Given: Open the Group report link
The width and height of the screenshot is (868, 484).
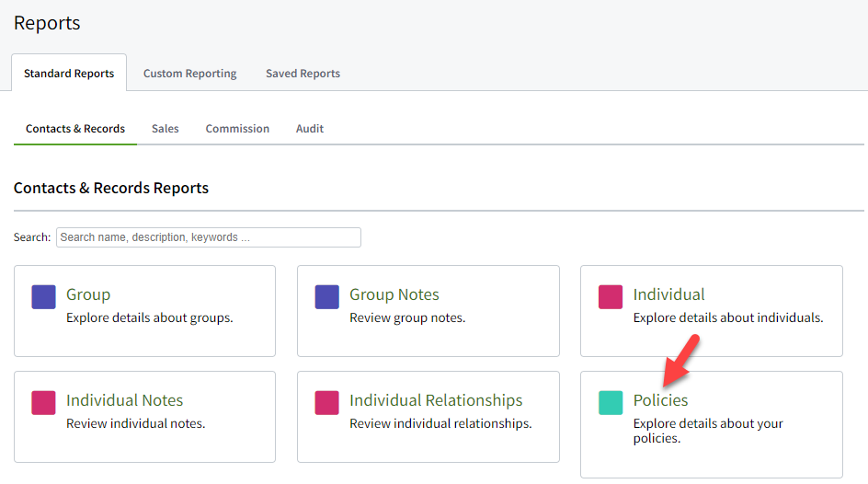Looking at the screenshot, I should (x=88, y=294).
